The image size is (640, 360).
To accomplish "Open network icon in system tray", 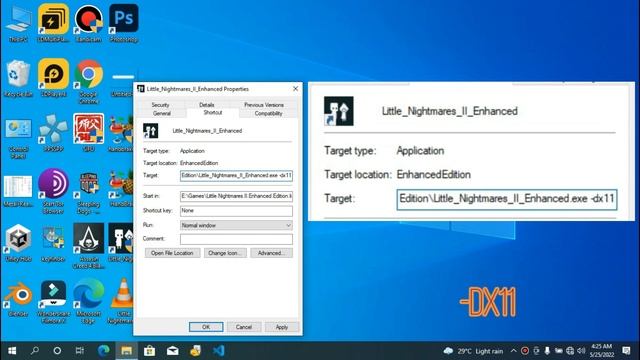I will 570,351.
